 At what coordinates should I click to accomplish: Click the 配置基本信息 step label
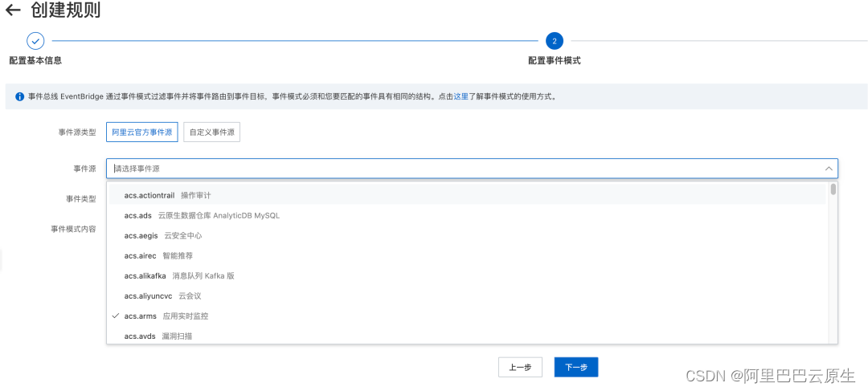[35, 61]
